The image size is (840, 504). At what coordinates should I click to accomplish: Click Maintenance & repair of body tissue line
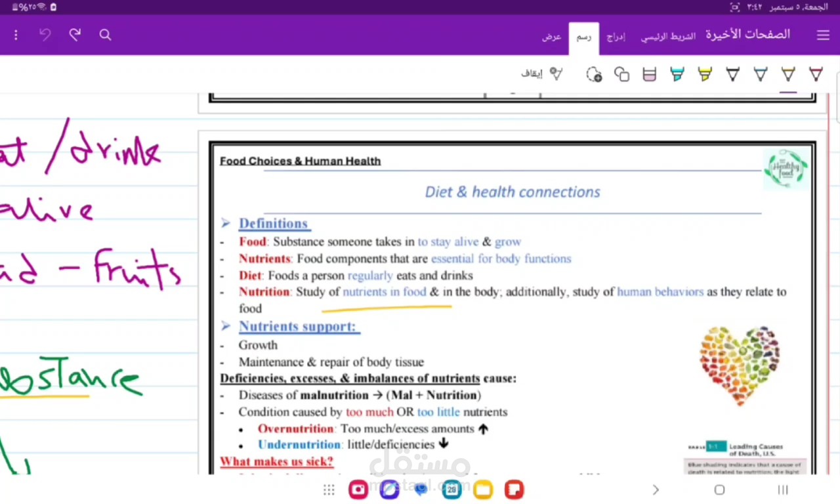pyautogui.click(x=331, y=362)
